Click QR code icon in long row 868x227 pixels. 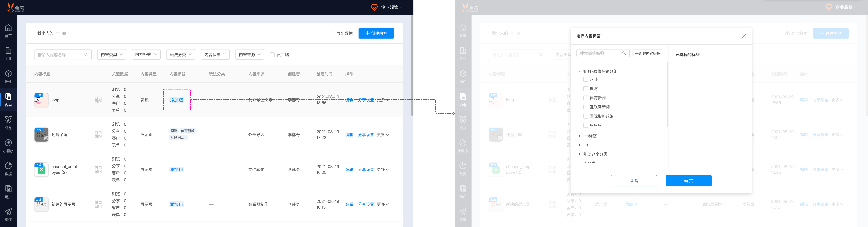98,100
